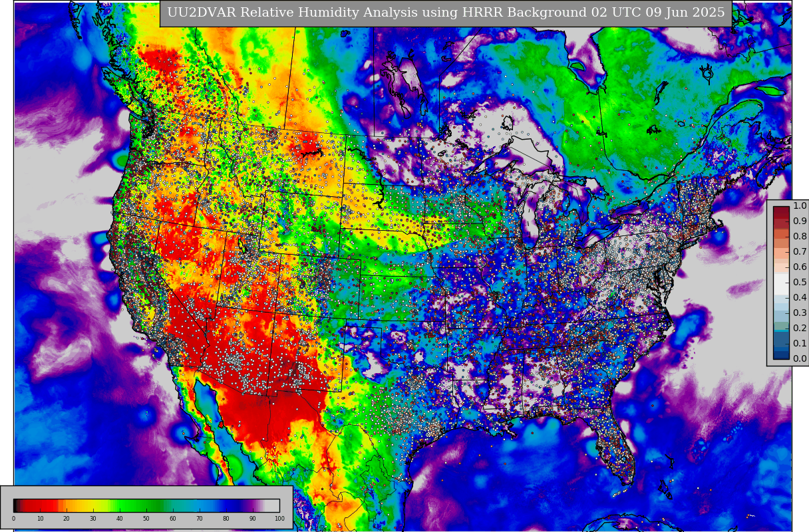This screenshot has width=809, height=532.
Task: Click the UU2DVAR Relative Humidity Analysis title
Action: point(446,13)
